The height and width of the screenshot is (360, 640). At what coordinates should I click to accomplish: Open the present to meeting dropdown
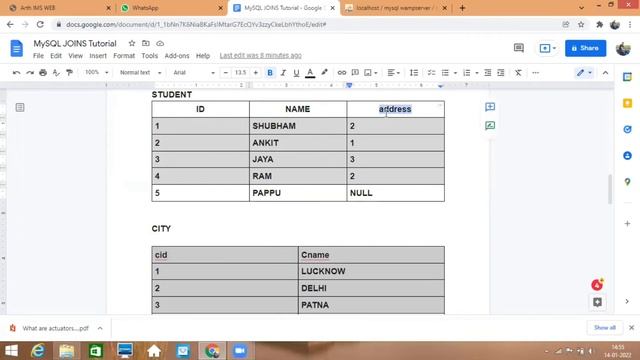click(x=547, y=48)
